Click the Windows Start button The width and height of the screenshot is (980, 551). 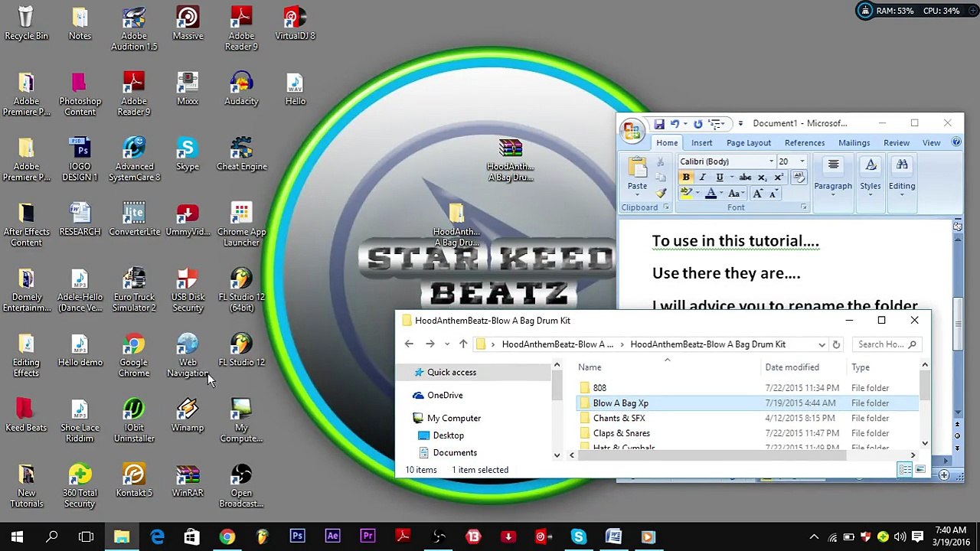point(17,536)
